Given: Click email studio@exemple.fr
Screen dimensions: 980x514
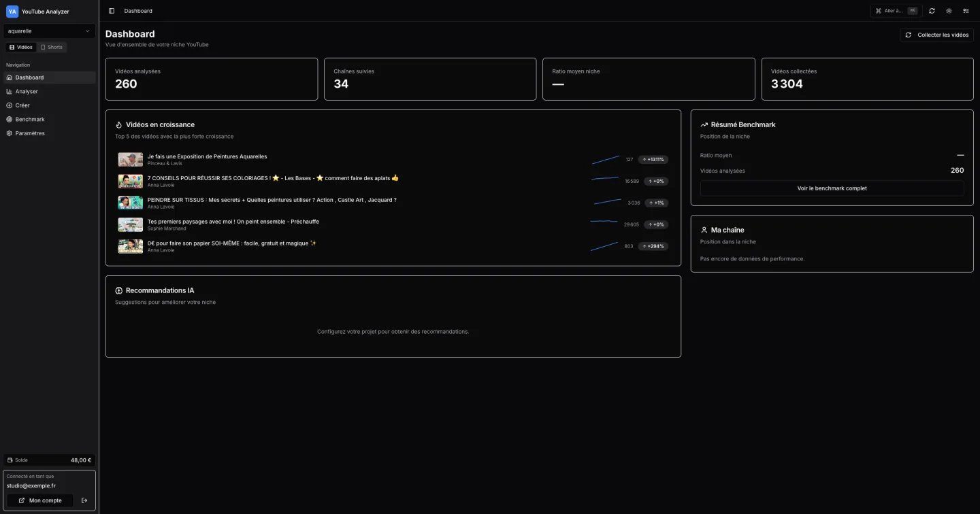Looking at the screenshot, I should click(31, 486).
